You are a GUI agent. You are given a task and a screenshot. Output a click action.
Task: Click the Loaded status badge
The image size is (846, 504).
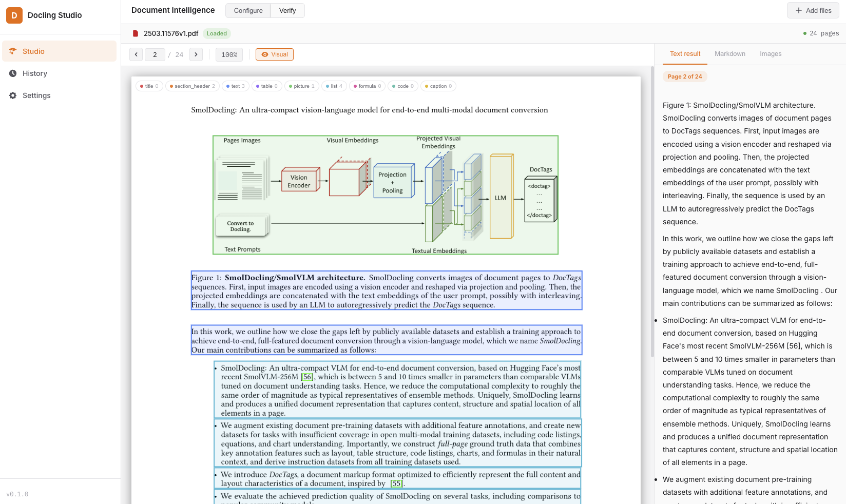[x=217, y=33]
